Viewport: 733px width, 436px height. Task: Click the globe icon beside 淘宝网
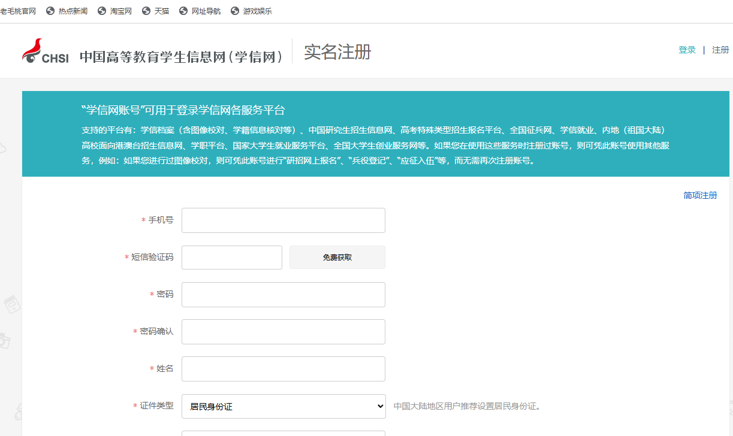click(102, 11)
